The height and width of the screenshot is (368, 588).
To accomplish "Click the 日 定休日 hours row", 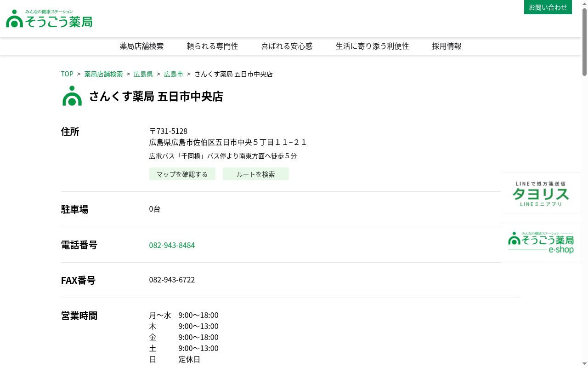I will (175, 359).
